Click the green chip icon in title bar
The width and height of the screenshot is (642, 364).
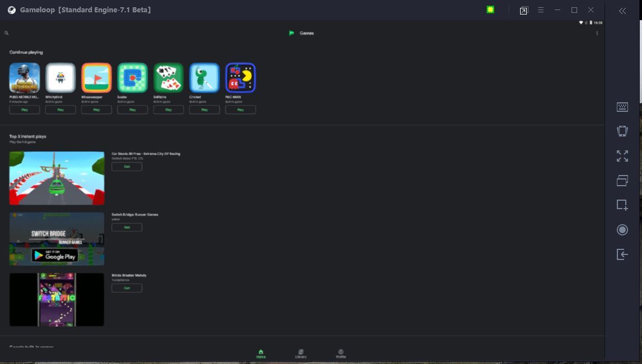coord(490,10)
